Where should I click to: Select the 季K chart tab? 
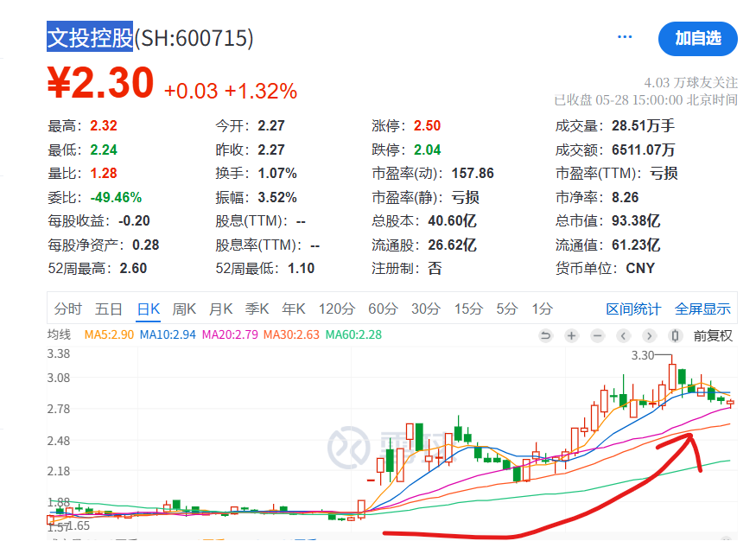(x=257, y=309)
